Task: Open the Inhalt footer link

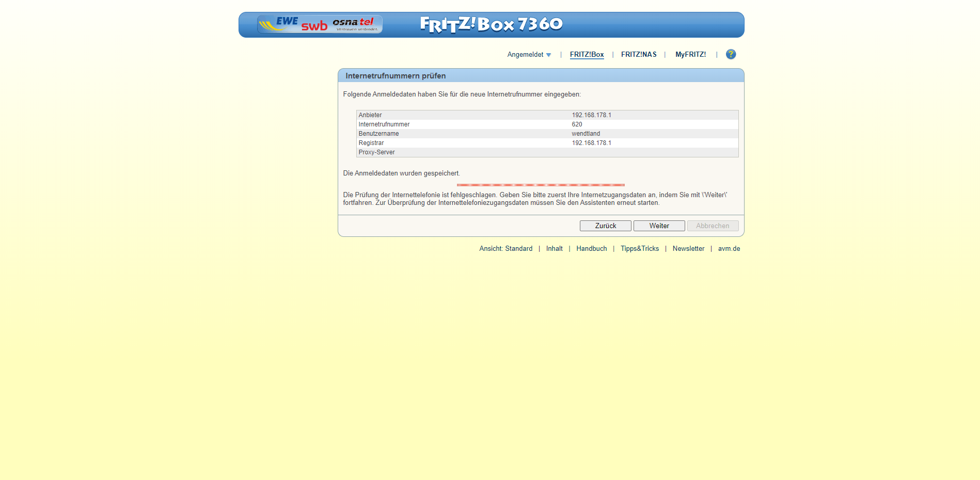Action: (x=555, y=249)
